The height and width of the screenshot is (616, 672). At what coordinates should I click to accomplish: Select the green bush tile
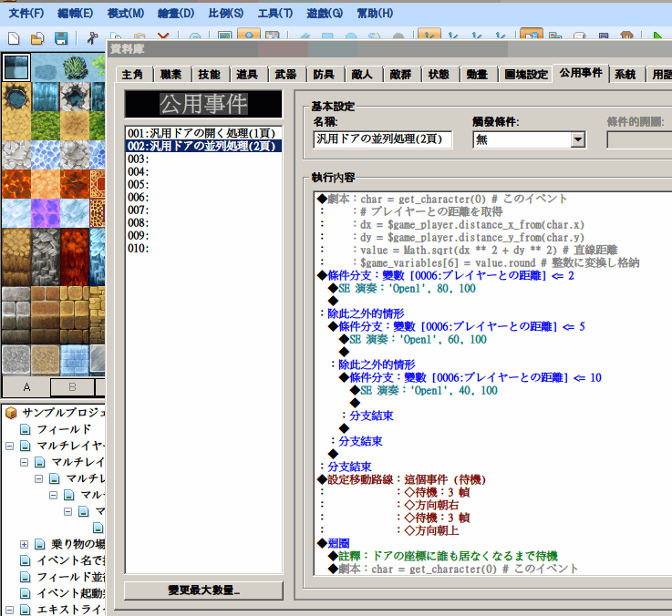[75, 67]
